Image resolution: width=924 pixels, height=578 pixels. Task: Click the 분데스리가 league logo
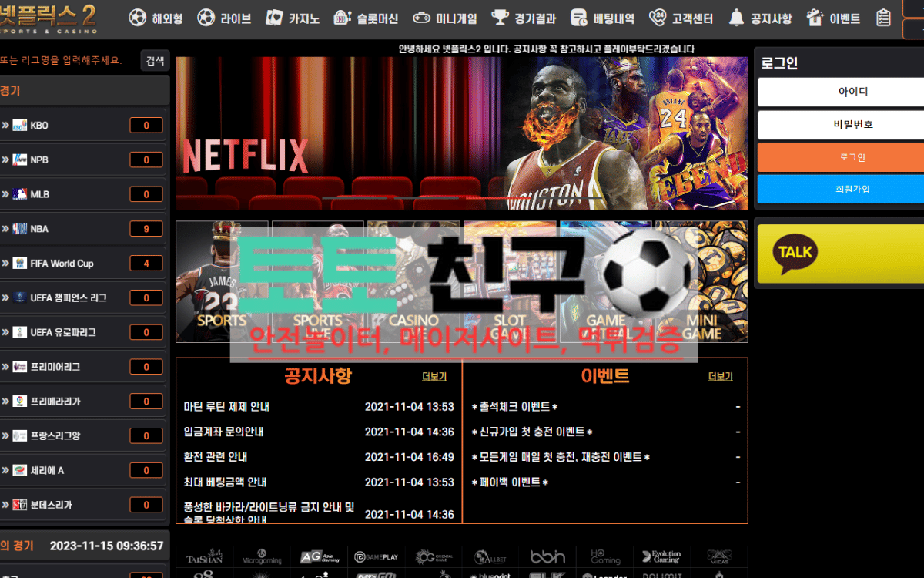(x=19, y=505)
